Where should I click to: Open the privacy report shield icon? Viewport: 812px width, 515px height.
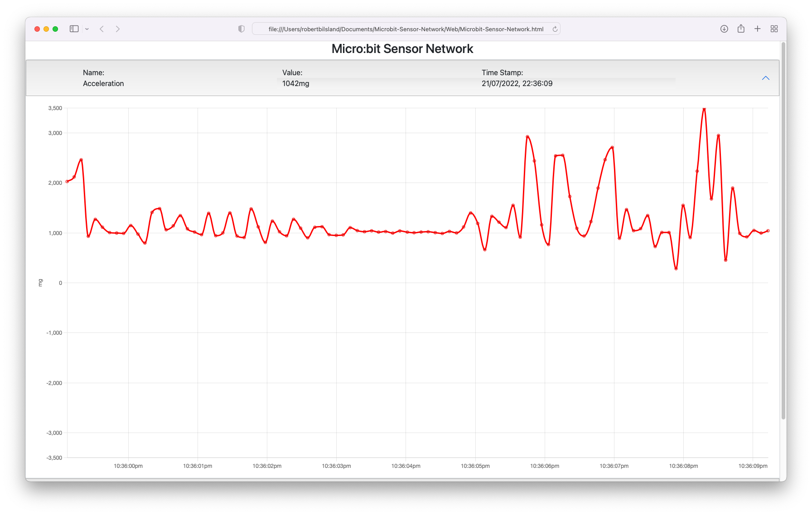pos(242,29)
